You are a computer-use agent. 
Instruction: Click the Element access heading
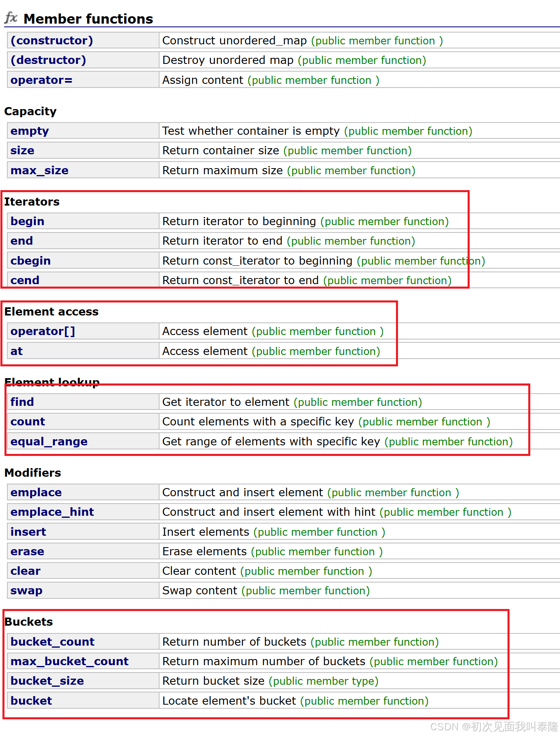(x=52, y=312)
